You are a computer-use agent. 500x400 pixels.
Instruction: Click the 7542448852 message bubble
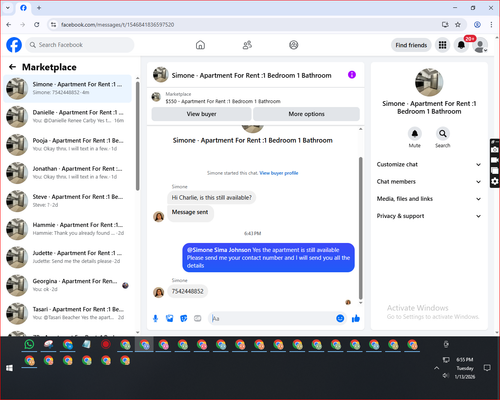pos(187,291)
